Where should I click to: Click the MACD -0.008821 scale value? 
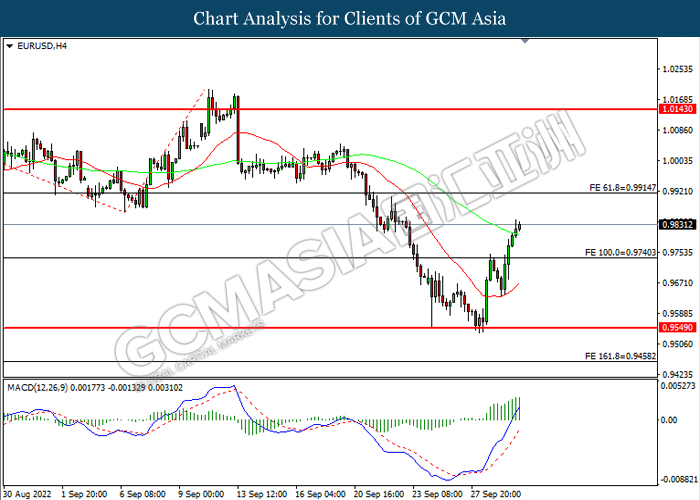[x=679, y=479]
